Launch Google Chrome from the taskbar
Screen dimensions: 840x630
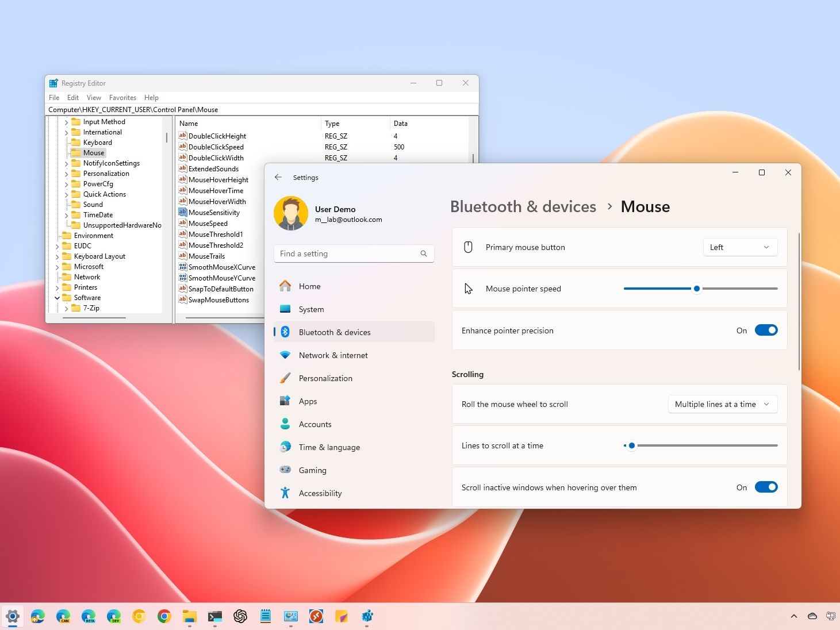click(x=164, y=616)
